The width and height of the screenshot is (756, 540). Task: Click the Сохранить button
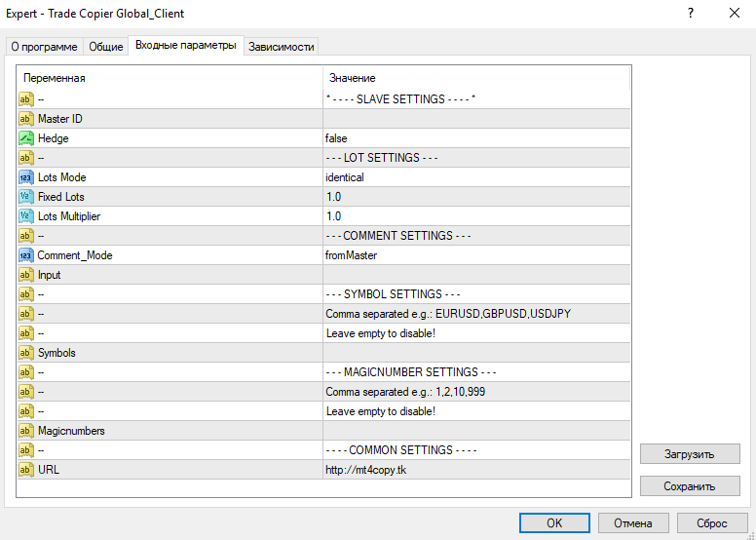pyautogui.click(x=690, y=486)
